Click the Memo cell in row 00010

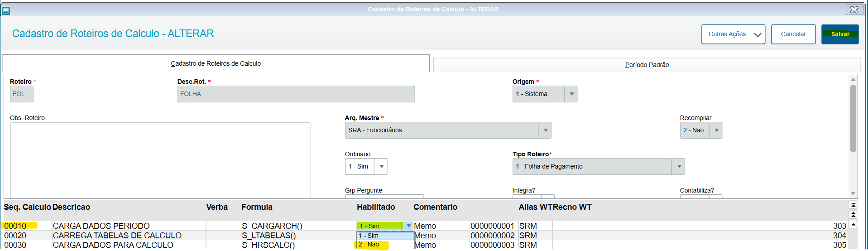coord(441,226)
